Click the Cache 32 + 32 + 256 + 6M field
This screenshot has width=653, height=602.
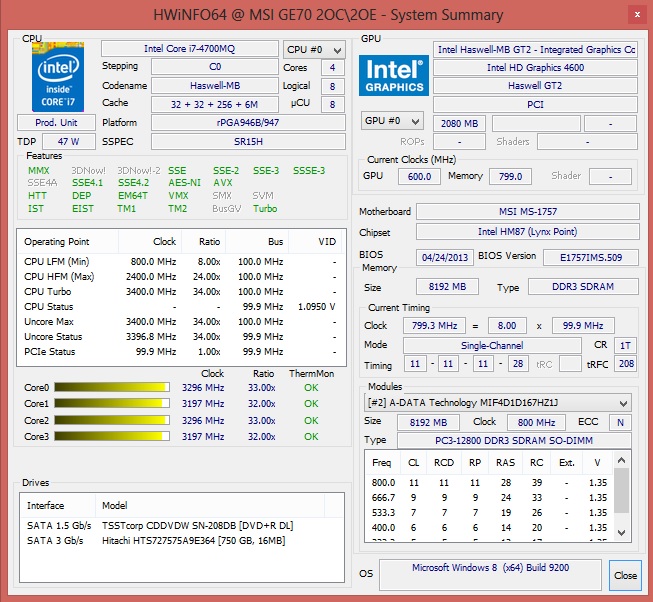tap(214, 104)
